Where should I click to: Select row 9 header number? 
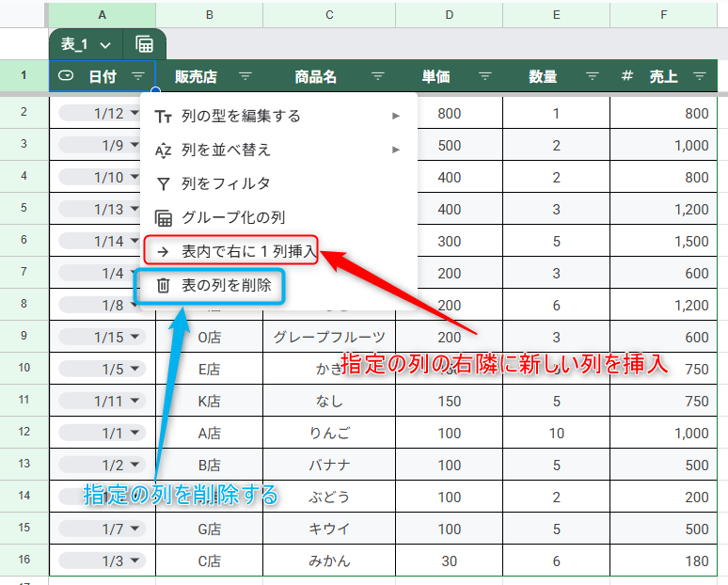click(24, 338)
